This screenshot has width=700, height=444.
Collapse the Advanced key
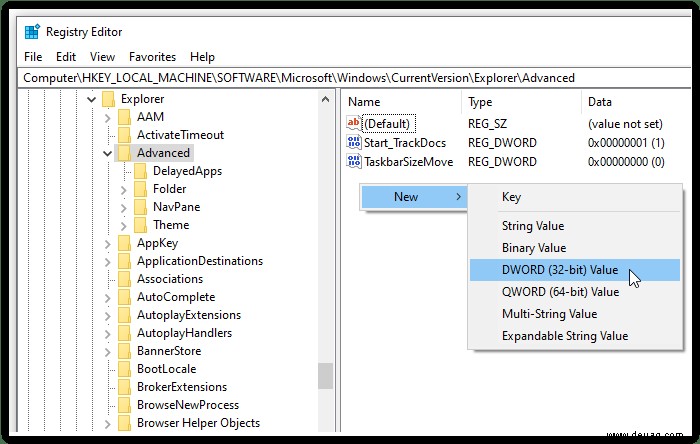pyautogui.click(x=108, y=154)
